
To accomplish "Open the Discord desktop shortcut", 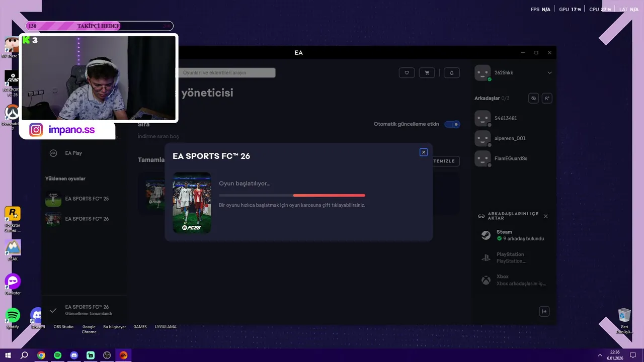I will 38,318.
